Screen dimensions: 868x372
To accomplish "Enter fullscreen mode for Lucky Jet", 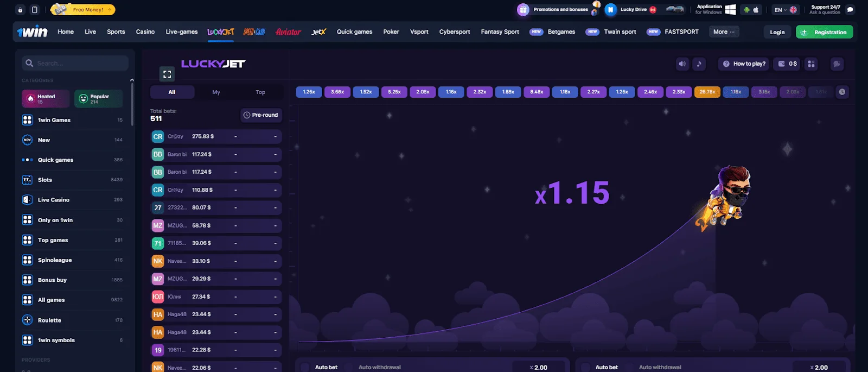I will pyautogui.click(x=167, y=74).
